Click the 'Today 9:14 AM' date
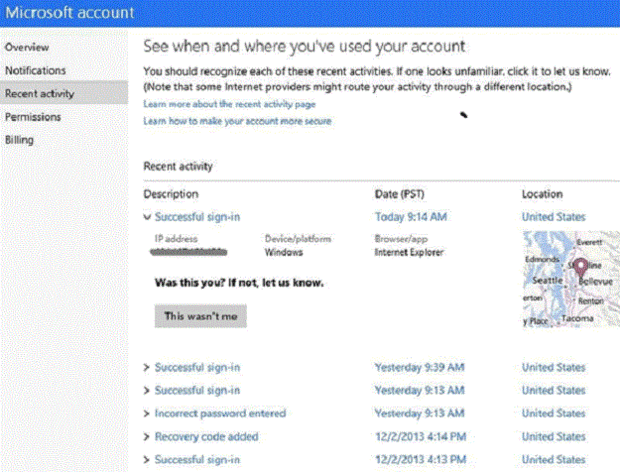The height and width of the screenshot is (472, 620). click(411, 217)
